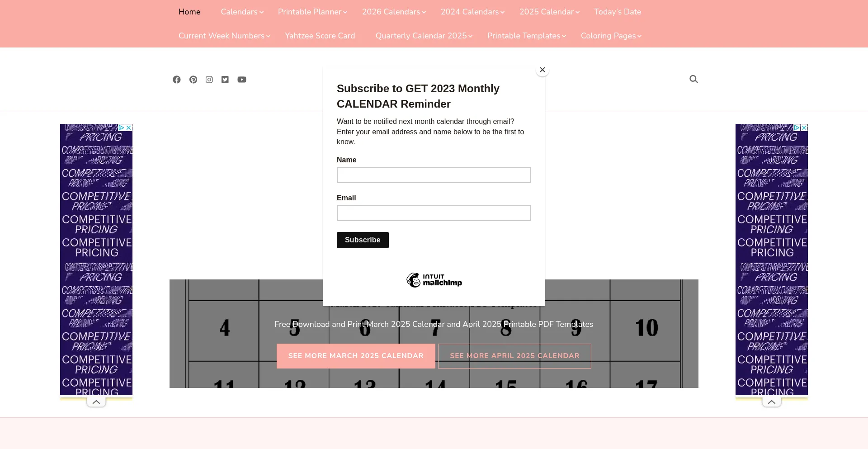Close the subscribe popup

tap(542, 70)
